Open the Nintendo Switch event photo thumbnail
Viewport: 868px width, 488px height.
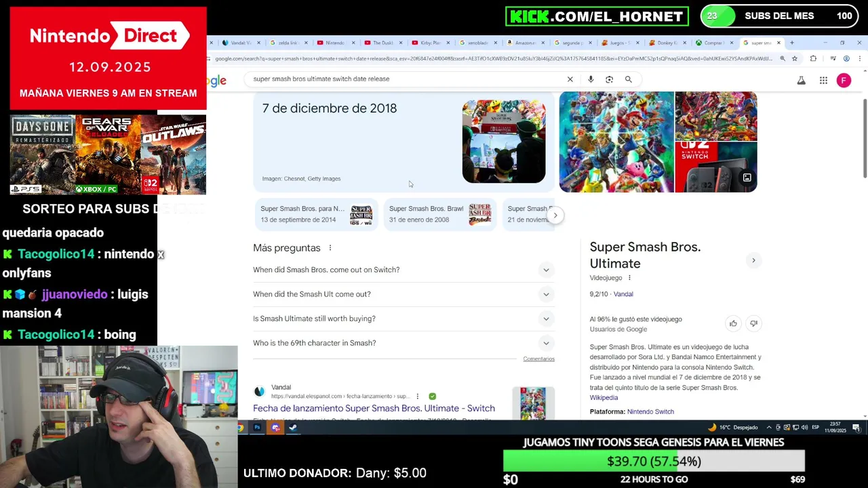pyautogui.click(x=504, y=142)
